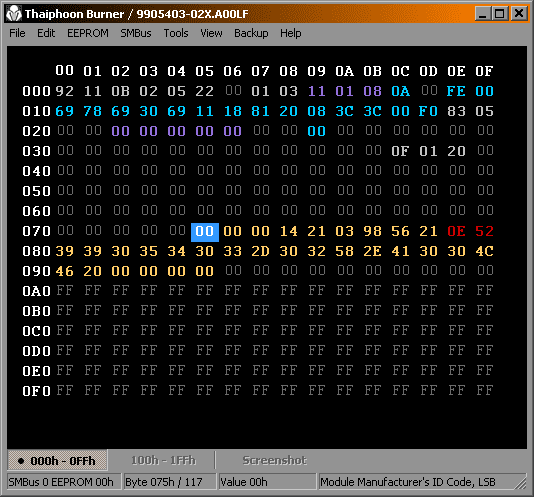Open the EEPROM menu

[x=88, y=33]
